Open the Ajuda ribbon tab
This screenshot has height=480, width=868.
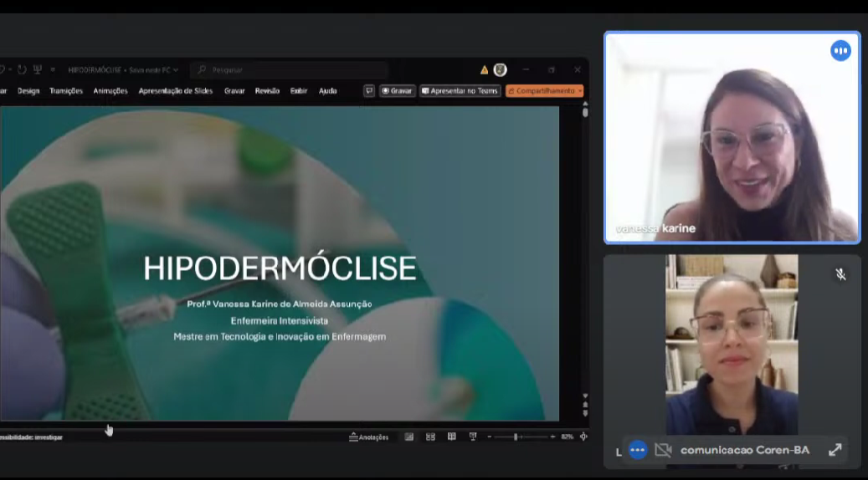pos(328,91)
